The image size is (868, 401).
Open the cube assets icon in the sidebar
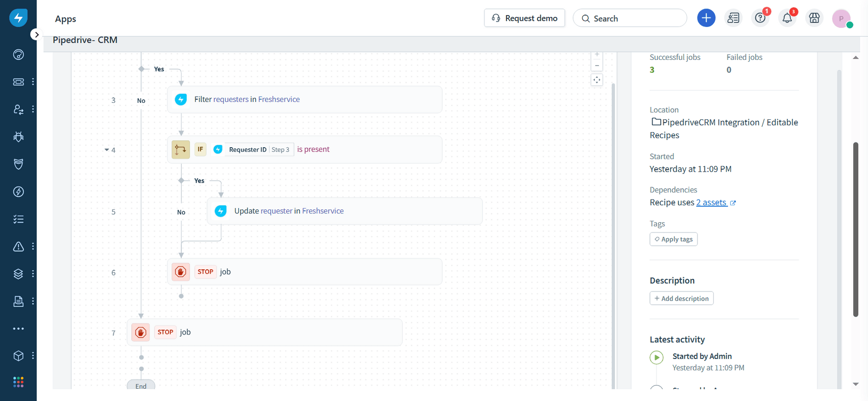click(18, 356)
